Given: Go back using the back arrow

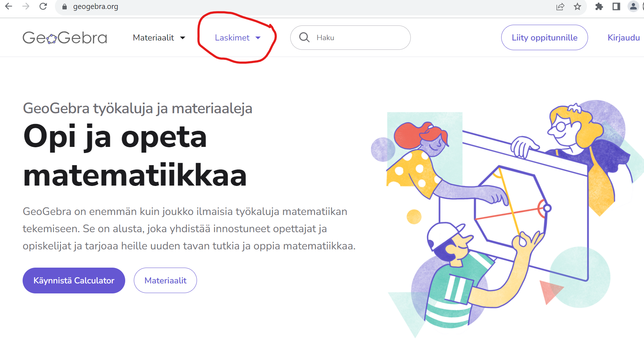Looking at the screenshot, I should pyautogui.click(x=8, y=6).
